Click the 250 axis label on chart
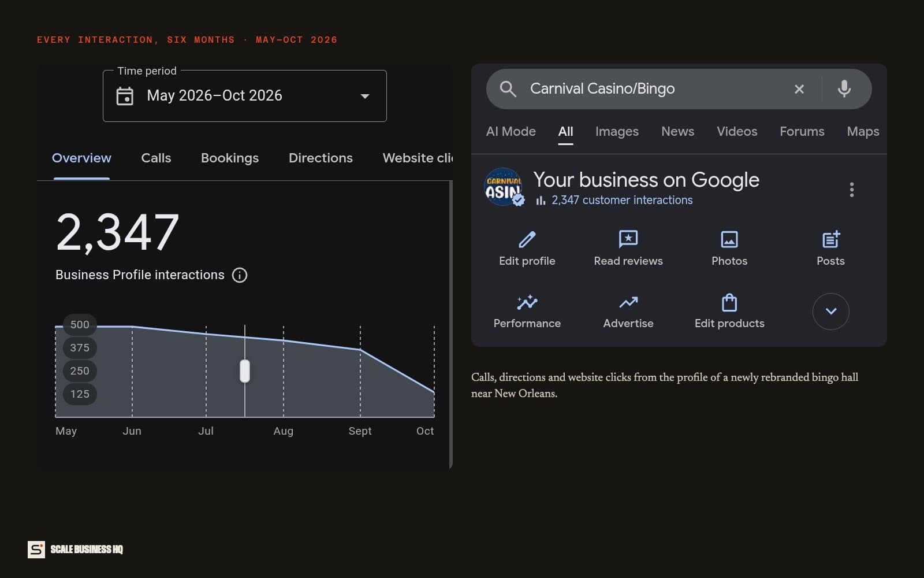 pos(80,371)
